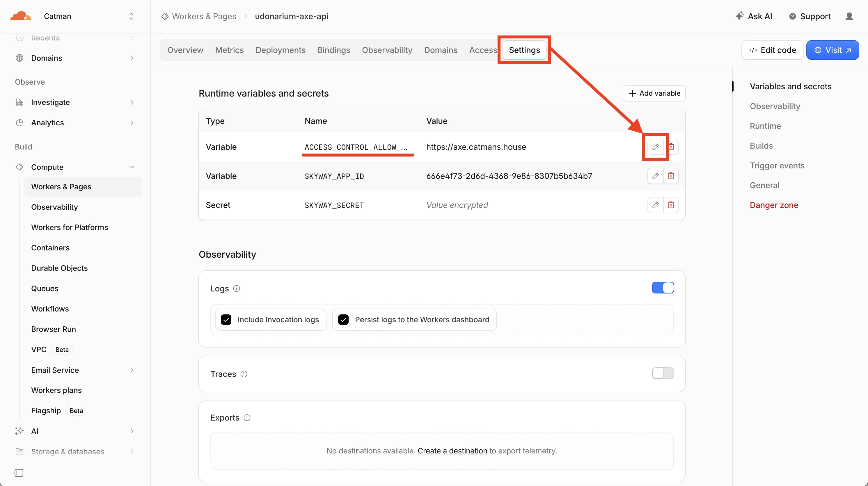The height and width of the screenshot is (486, 868).
Task: Follow the Create a destination link
Action: point(452,451)
